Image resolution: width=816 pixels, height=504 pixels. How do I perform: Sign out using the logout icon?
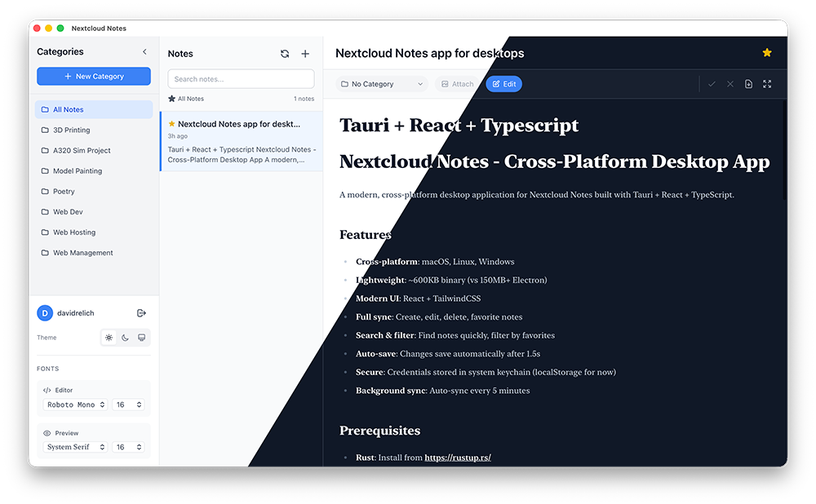(x=141, y=312)
